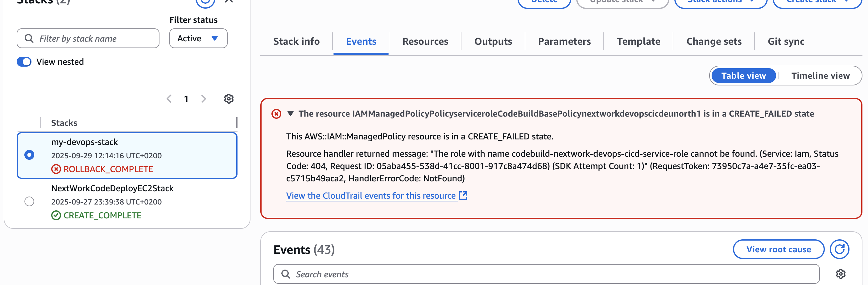
Task: Click the CREATE_COMPLETE success status icon
Action: (x=56, y=215)
